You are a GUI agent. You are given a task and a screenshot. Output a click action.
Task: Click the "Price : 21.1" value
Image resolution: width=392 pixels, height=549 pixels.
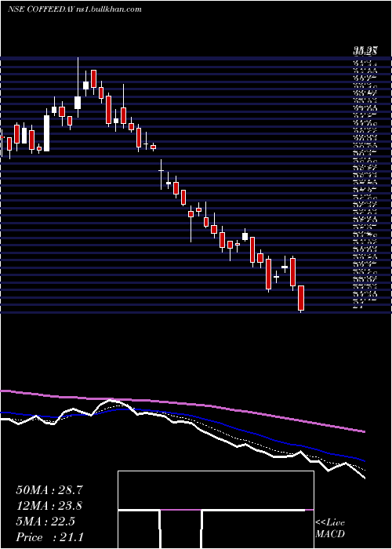click(49, 536)
